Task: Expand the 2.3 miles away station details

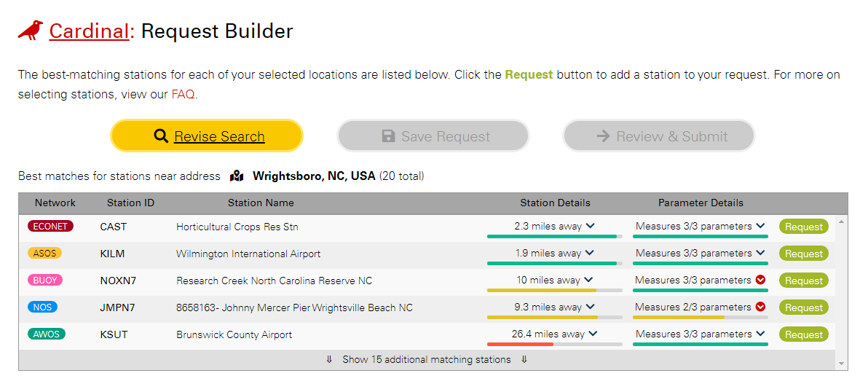Action: pyautogui.click(x=554, y=226)
